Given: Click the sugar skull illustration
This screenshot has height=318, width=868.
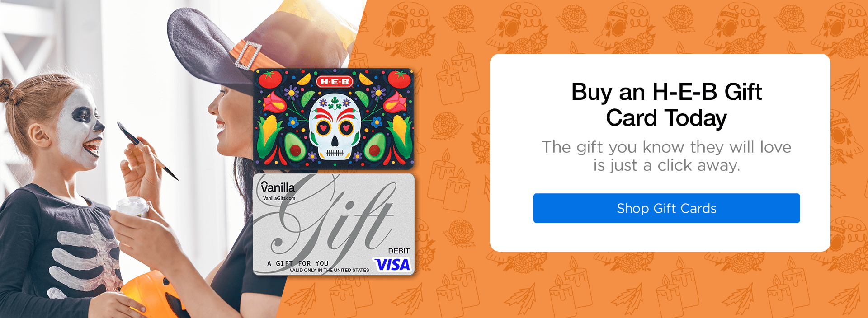Looking at the screenshot, I should coord(334,127).
